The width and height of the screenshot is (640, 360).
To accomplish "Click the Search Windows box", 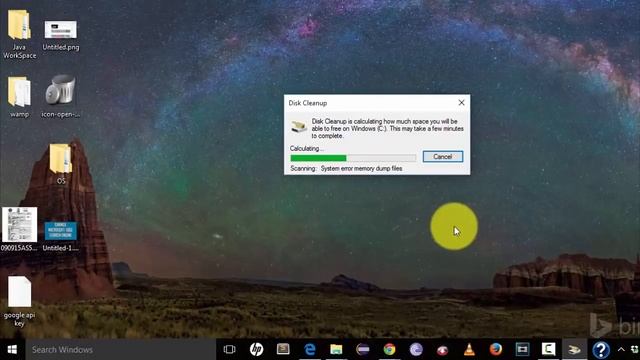I will point(121,350).
